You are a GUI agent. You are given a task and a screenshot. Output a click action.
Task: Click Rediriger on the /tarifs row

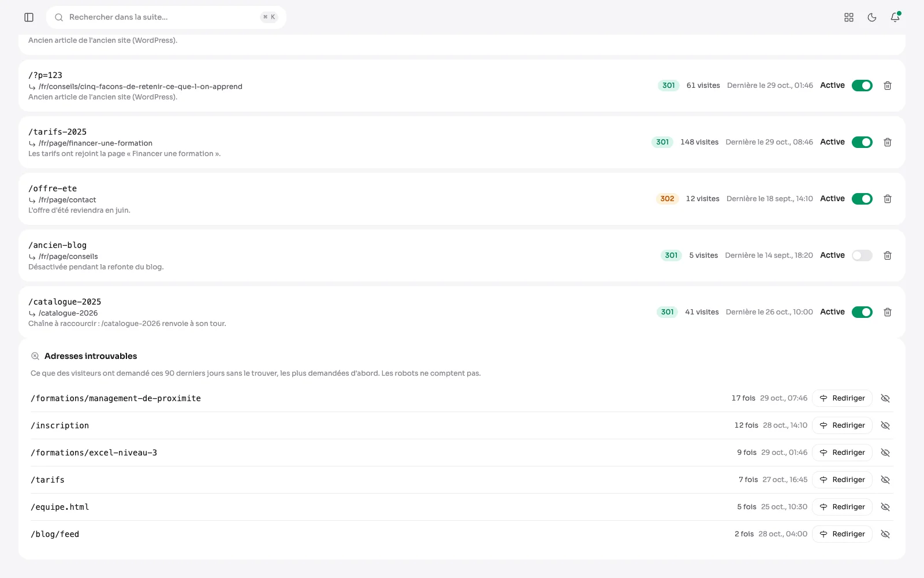click(x=842, y=480)
